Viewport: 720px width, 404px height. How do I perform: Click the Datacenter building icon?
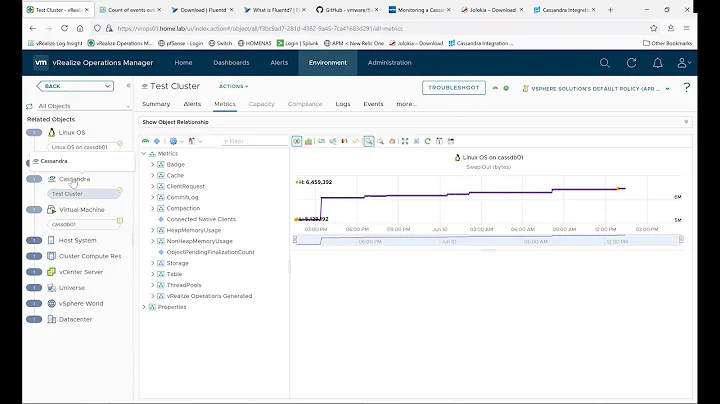point(51,319)
